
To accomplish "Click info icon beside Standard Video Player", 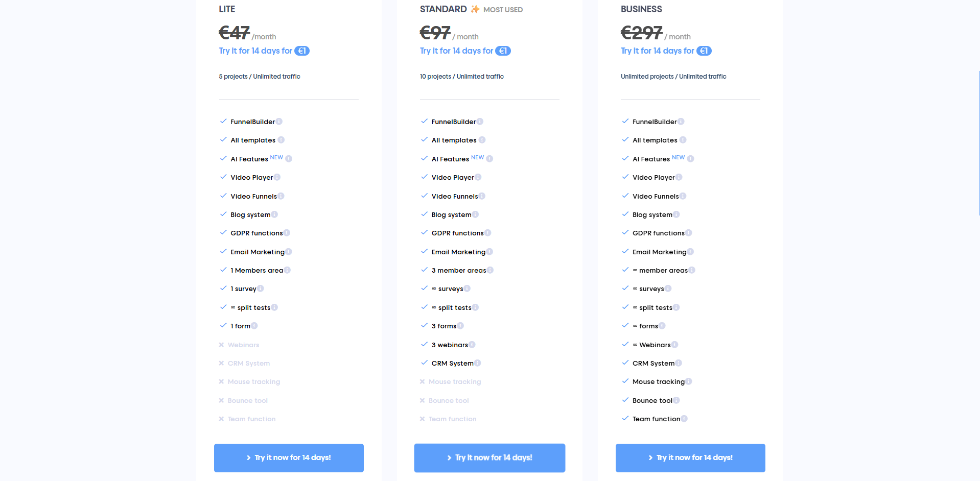I will 478,177.
